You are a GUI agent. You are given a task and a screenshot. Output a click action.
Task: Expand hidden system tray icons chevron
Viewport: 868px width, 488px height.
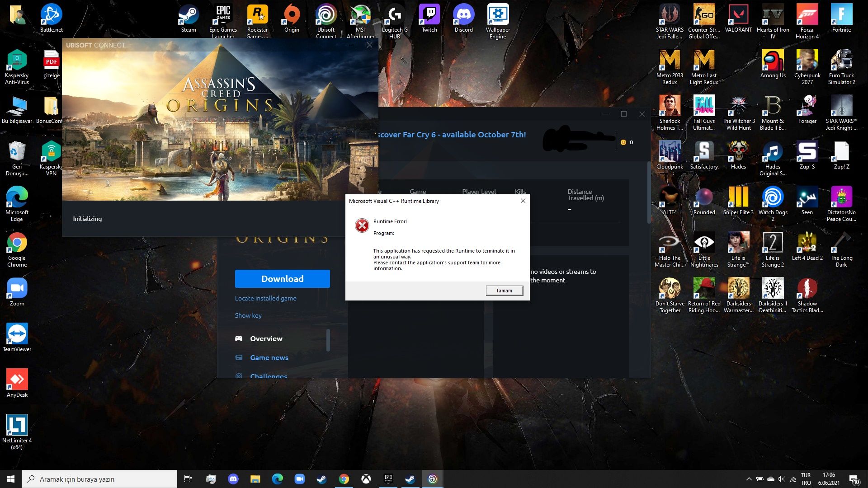click(749, 479)
